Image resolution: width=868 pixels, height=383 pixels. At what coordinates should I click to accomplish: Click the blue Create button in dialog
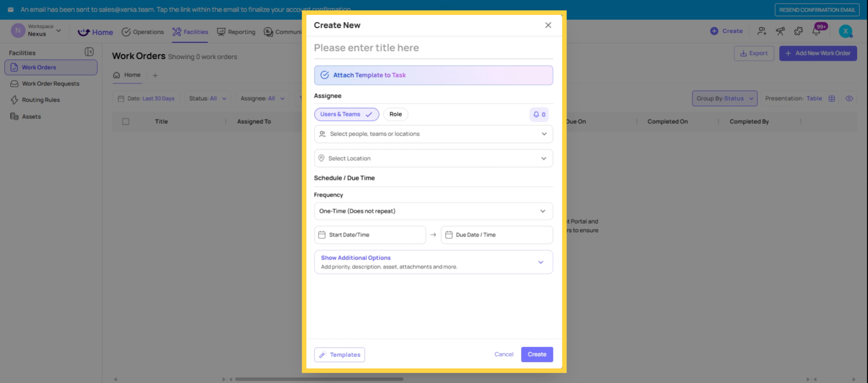pyautogui.click(x=537, y=355)
